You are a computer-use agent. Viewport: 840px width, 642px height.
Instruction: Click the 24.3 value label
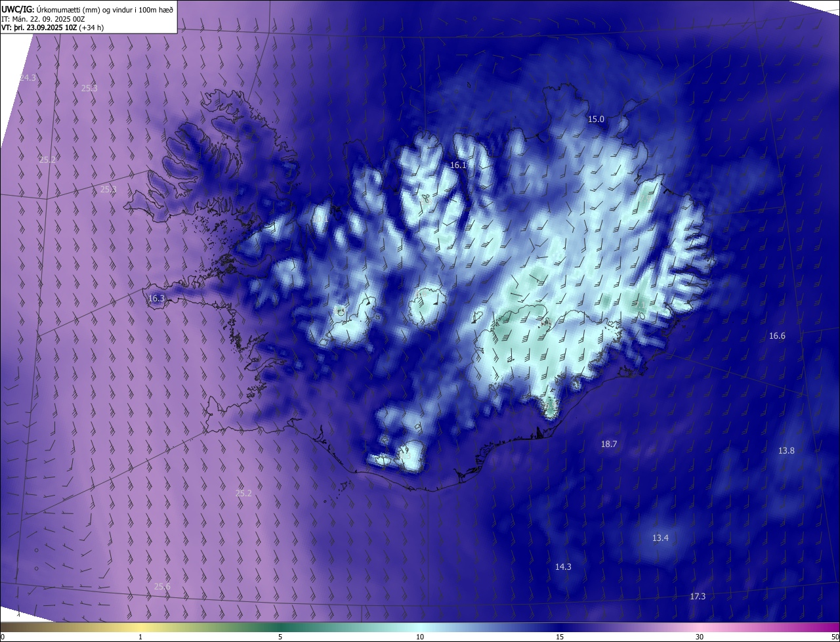28,78
